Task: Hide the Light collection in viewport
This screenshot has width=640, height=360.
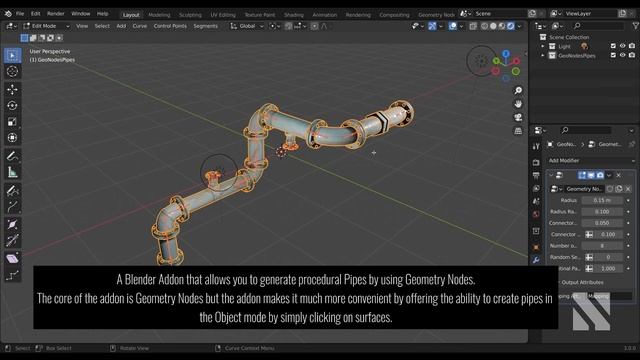Action: click(x=622, y=46)
